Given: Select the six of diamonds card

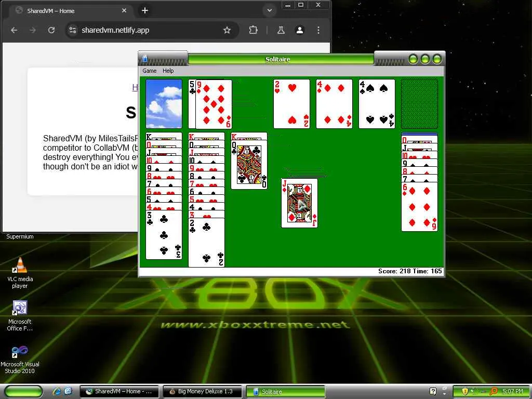Looking at the screenshot, I should point(419,207).
